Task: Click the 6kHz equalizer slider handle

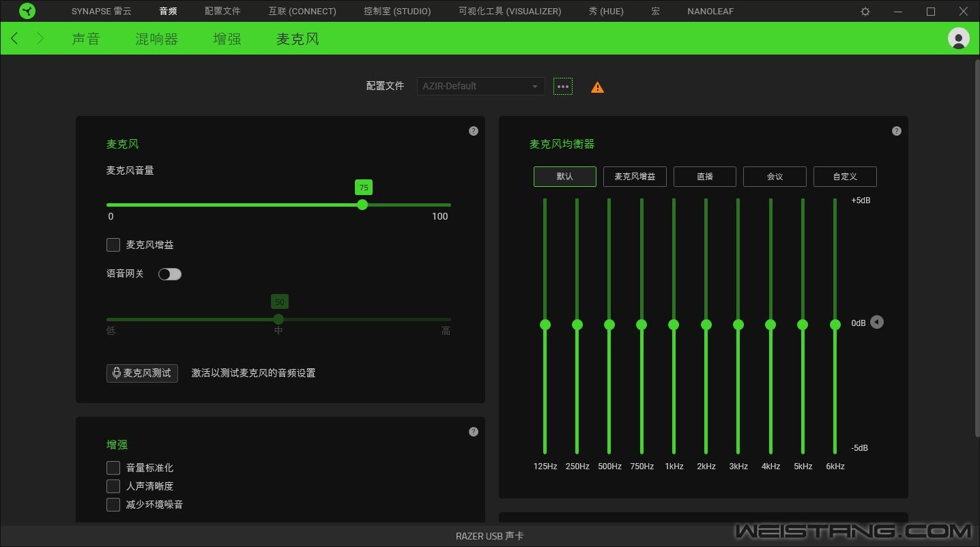Action: [835, 325]
